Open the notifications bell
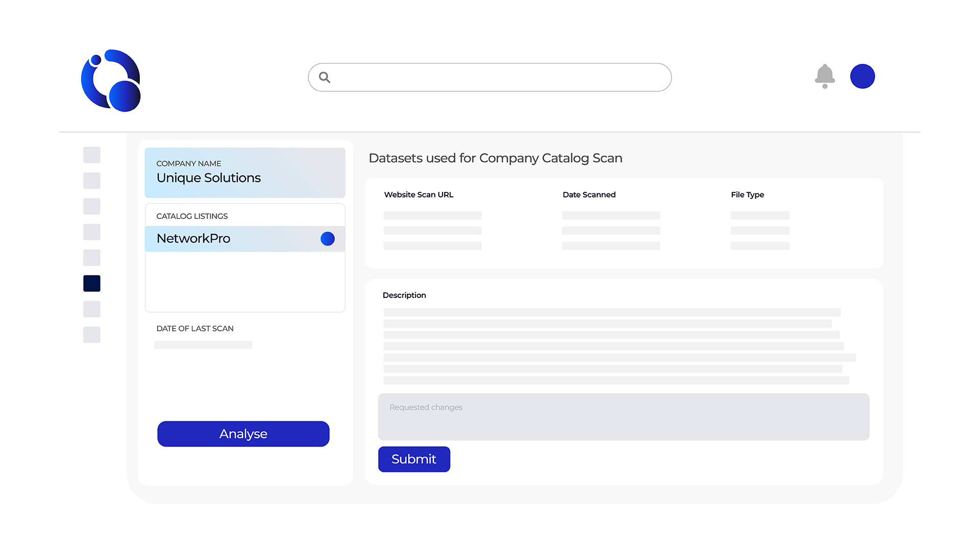The height and width of the screenshot is (551, 980). coord(824,77)
